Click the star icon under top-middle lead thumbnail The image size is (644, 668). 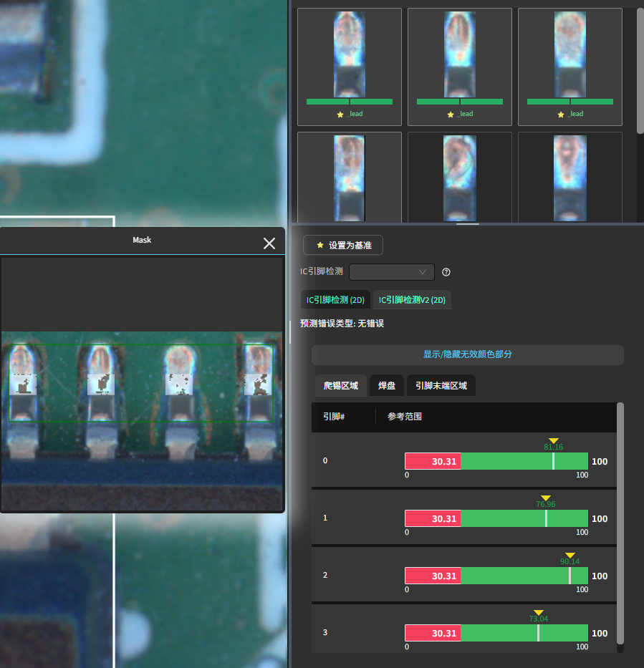[451, 115]
